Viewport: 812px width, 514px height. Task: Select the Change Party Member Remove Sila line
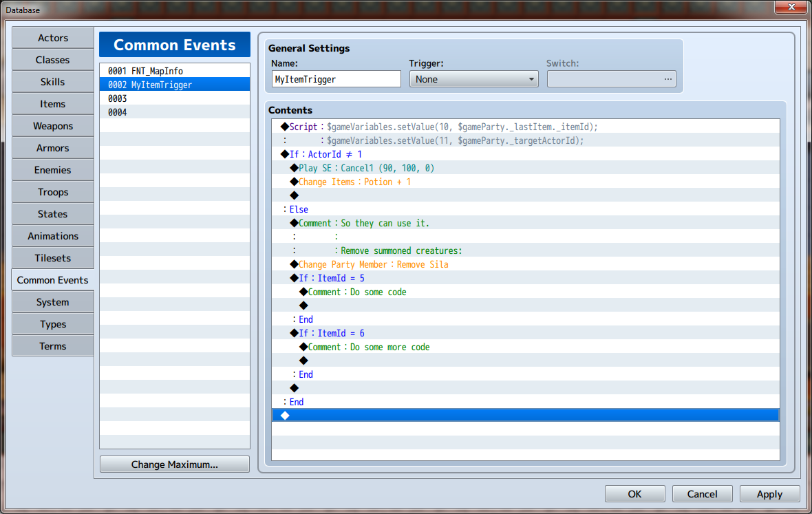point(373,264)
